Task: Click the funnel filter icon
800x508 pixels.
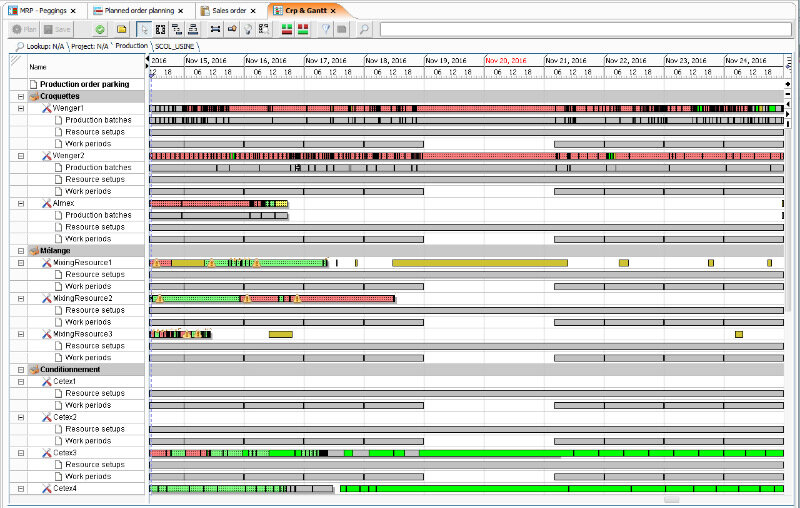Action: 326,29
